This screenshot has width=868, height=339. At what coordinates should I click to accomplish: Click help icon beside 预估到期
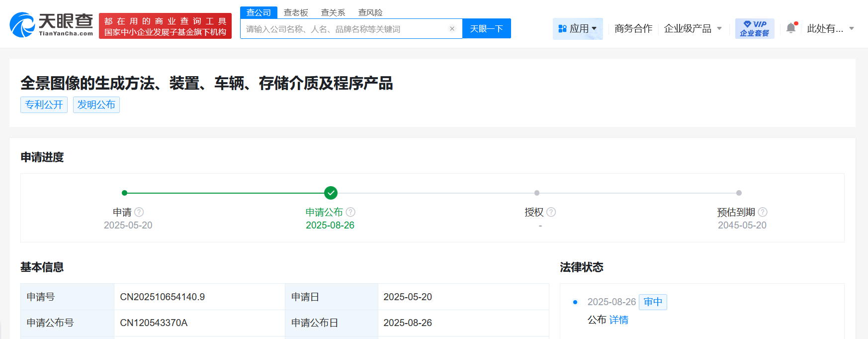point(763,212)
